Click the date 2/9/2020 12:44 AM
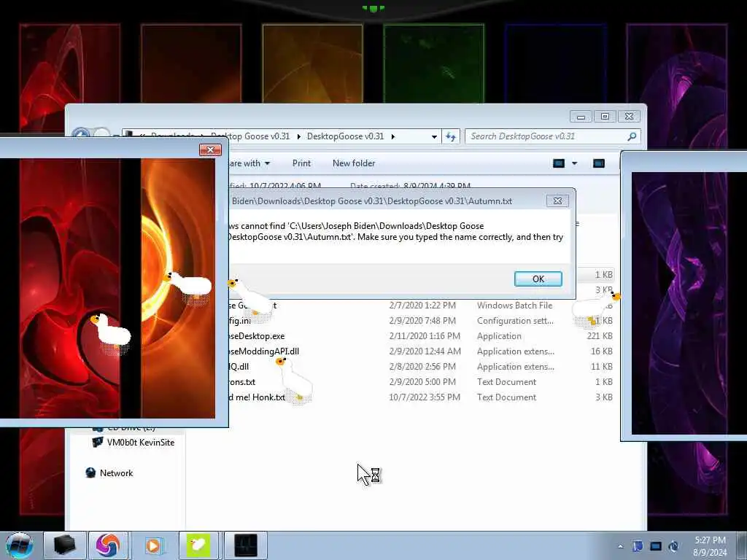This screenshot has height=560, width=747. tap(425, 351)
